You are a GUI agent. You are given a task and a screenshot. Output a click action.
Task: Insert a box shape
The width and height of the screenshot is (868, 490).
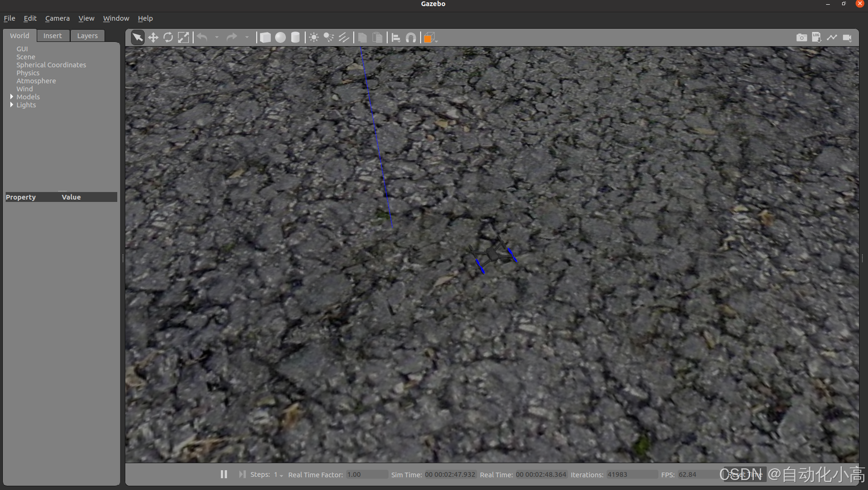265,38
